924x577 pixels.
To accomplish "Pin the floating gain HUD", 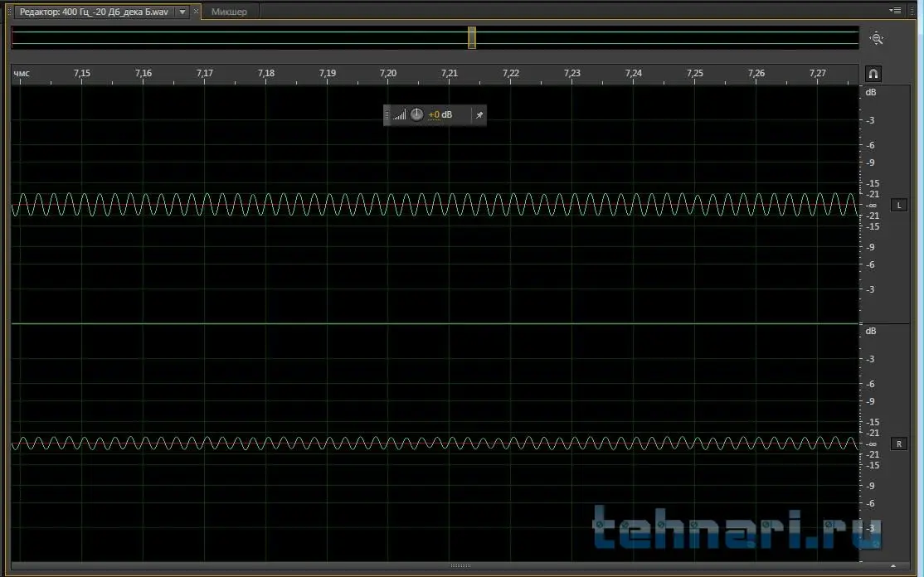I will pyautogui.click(x=479, y=115).
